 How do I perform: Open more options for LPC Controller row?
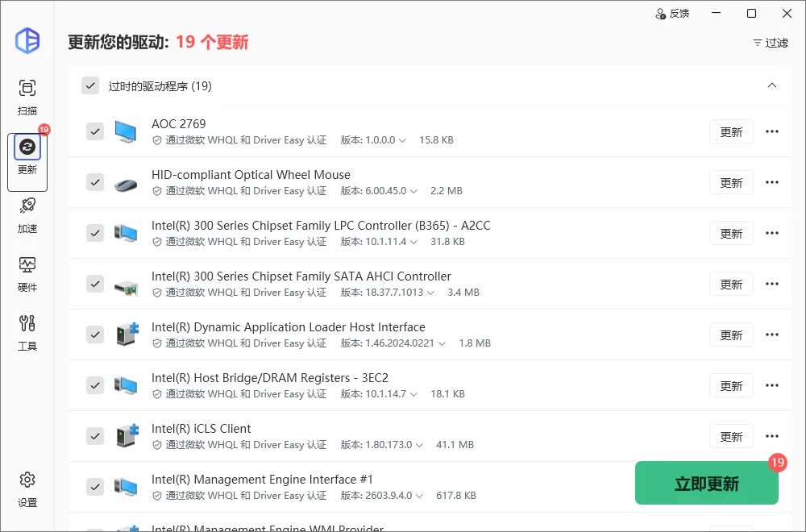point(772,234)
